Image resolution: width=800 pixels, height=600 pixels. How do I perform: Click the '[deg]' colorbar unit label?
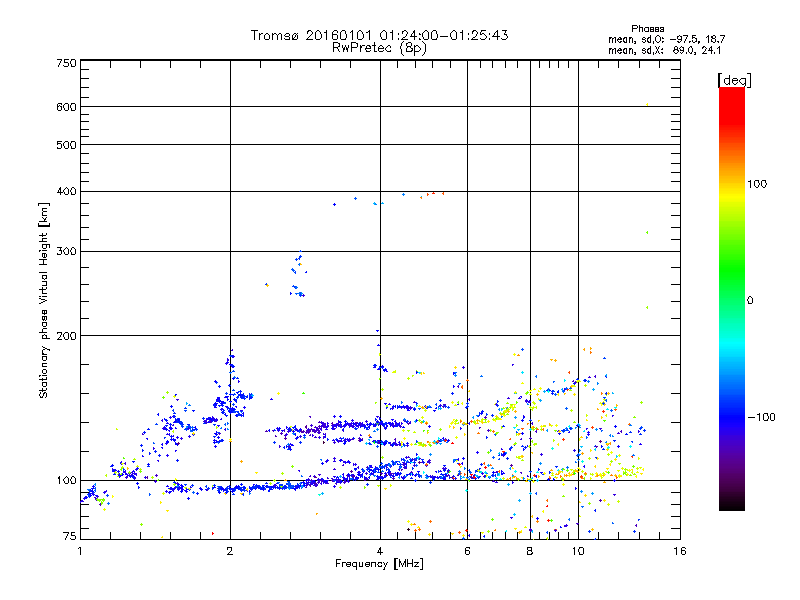coord(734,81)
